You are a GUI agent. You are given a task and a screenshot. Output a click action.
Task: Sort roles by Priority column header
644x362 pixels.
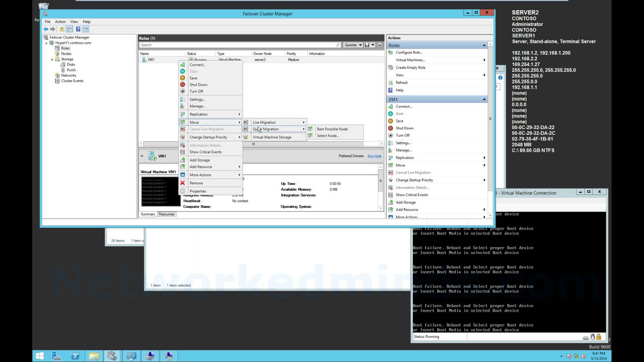point(296,54)
